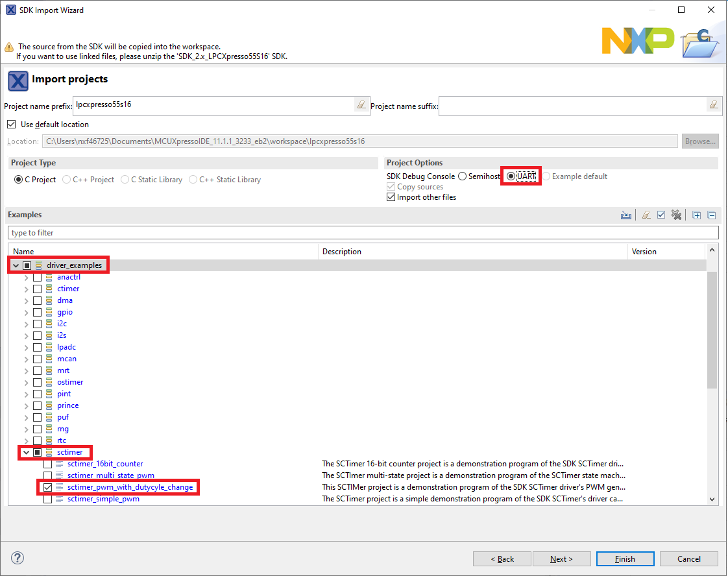The image size is (728, 576).
Task: Toggle the 'Import other files' checkbox
Action: coord(391,197)
